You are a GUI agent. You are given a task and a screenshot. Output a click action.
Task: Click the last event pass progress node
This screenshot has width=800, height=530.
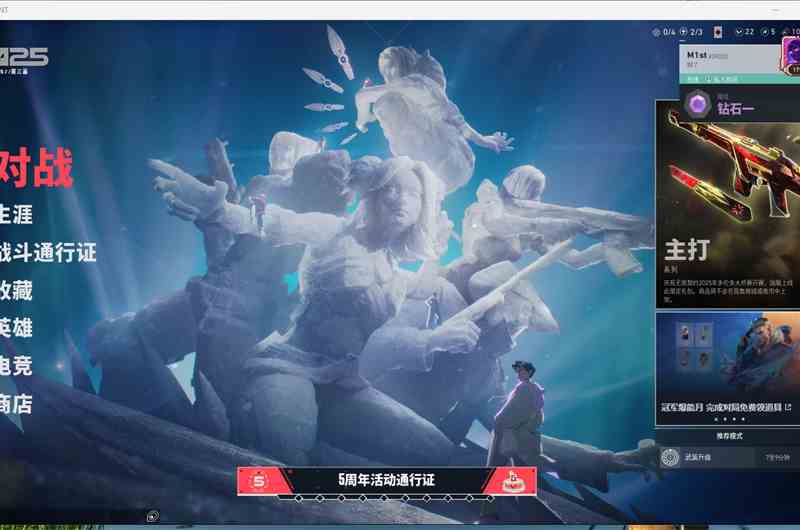click(x=490, y=498)
